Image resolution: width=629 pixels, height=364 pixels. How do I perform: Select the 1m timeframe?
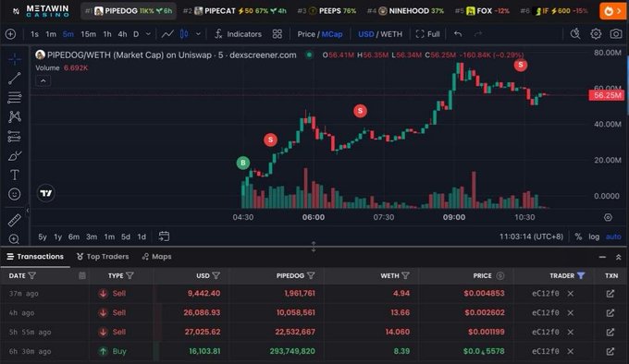pyautogui.click(x=51, y=34)
